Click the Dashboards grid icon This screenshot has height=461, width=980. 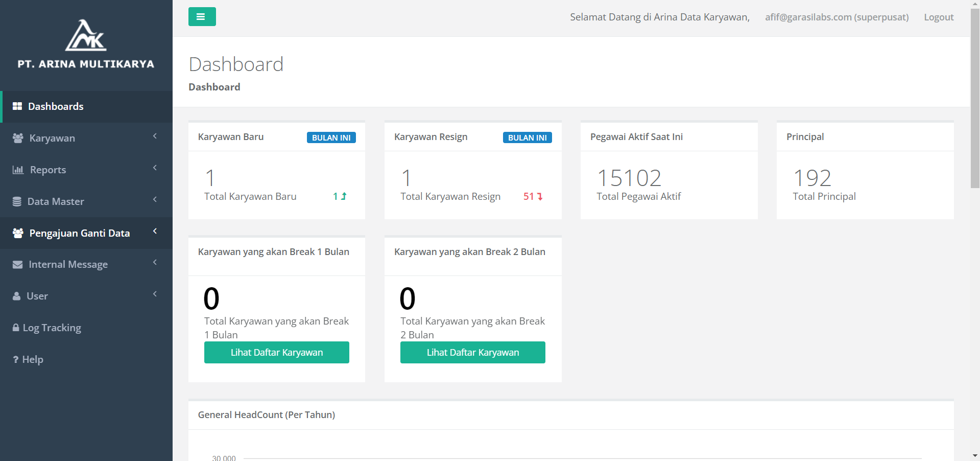click(x=17, y=106)
